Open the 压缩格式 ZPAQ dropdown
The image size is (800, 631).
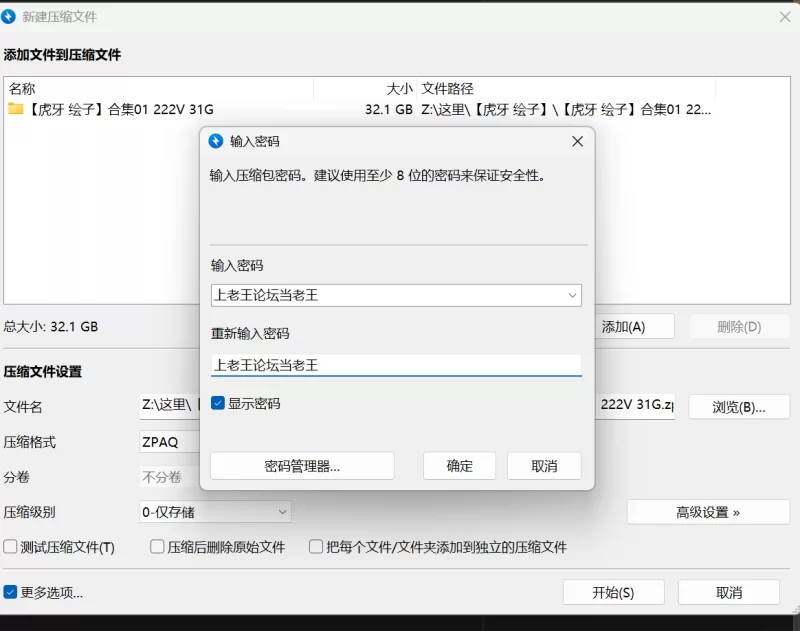(170, 442)
